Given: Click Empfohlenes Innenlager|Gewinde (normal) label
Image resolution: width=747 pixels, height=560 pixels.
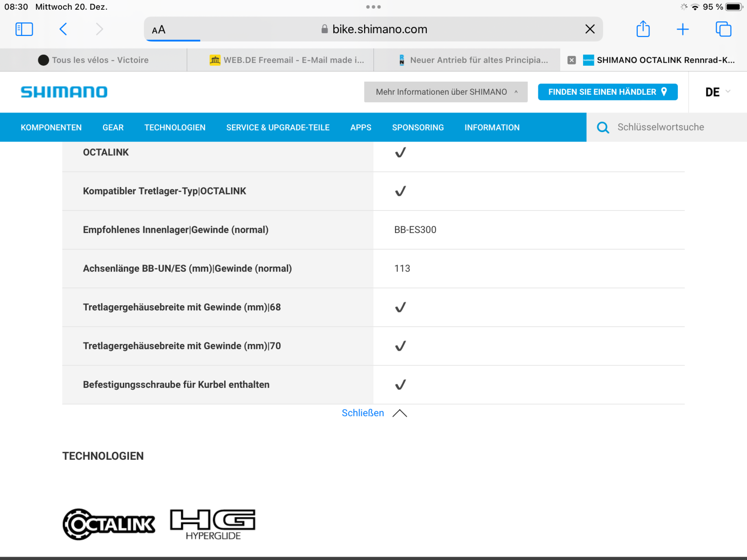Looking at the screenshot, I should 176,230.
